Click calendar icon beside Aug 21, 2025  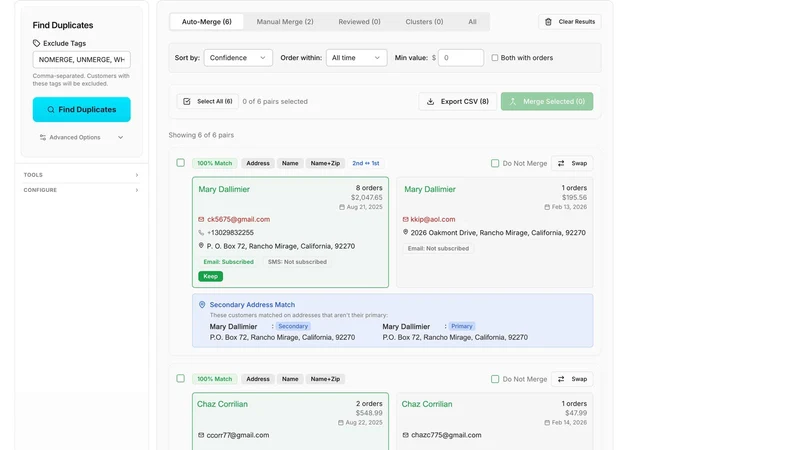tap(342, 207)
